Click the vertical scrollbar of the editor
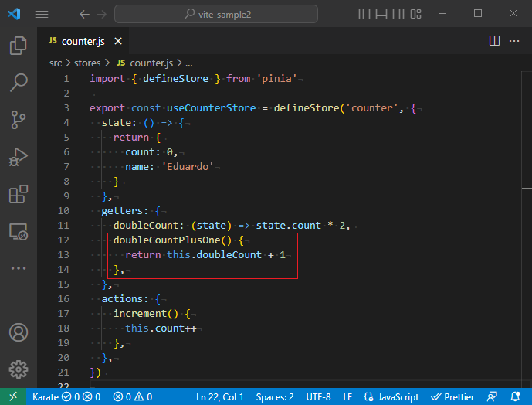Screen dimensions: 532x405 527,230
